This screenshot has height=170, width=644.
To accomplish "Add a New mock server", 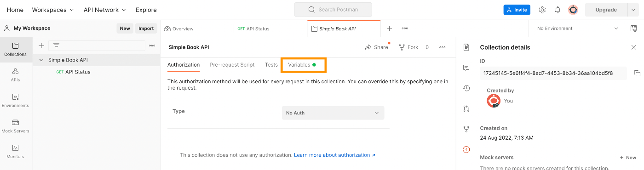I will click(x=628, y=158).
